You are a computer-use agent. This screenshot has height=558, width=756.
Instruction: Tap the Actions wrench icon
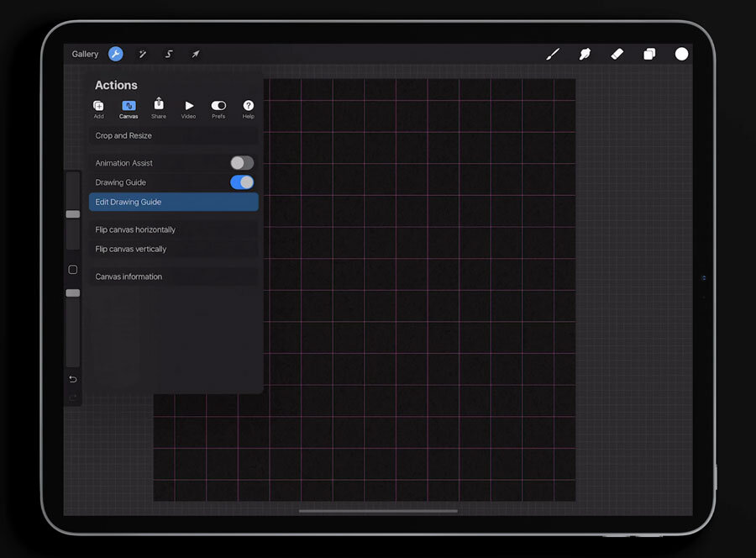click(116, 54)
